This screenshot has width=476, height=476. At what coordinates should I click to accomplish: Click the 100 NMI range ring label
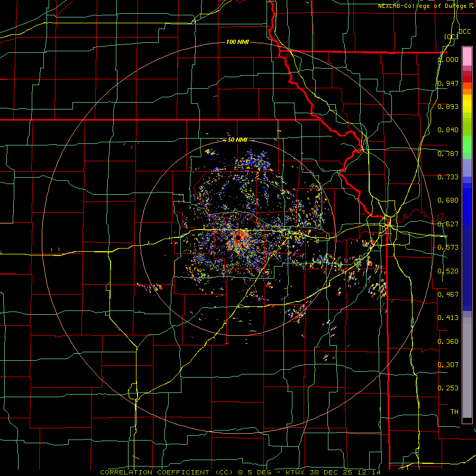pos(237,42)
